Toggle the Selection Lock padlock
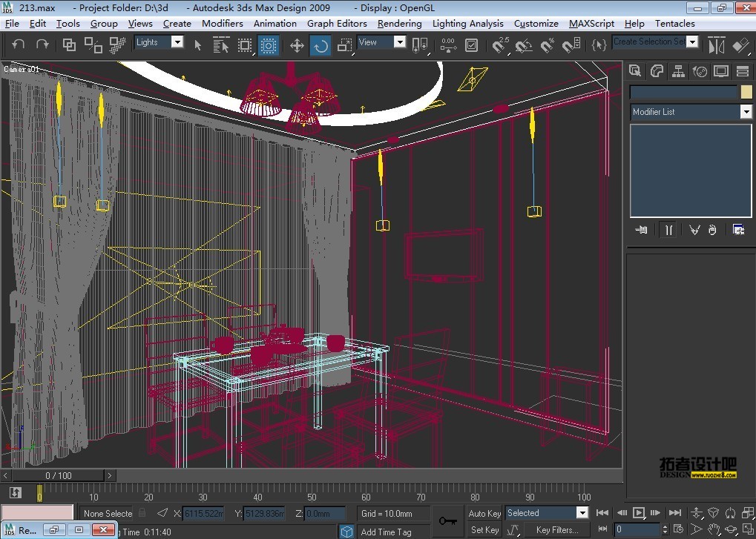This screenshot has width=756, height=539. [x=142, y=512]
